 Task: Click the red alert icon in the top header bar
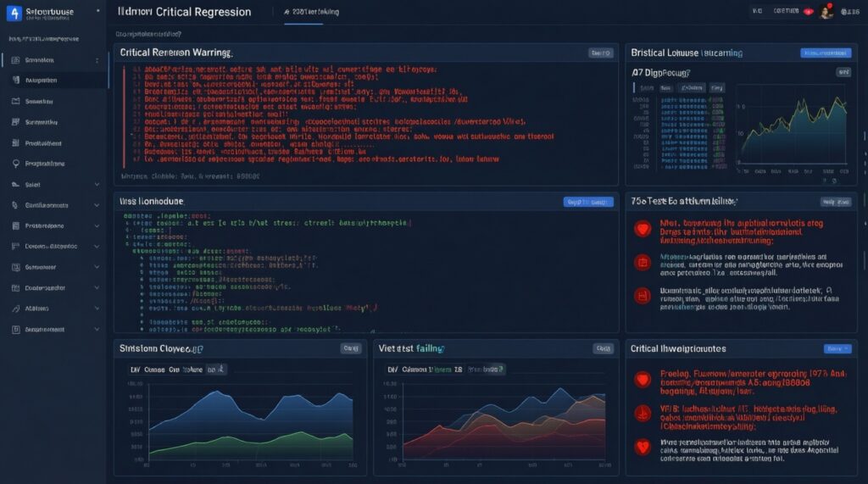pos(809,12)
